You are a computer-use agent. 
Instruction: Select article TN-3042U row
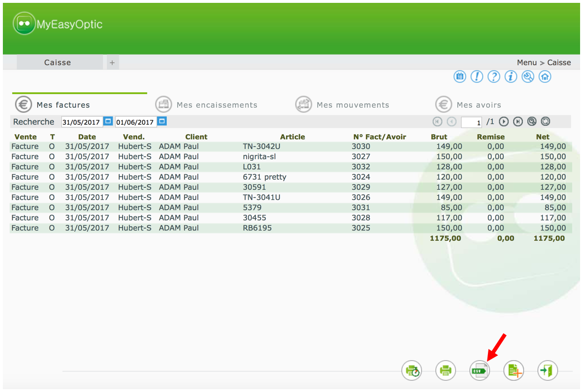coord(291,146)
